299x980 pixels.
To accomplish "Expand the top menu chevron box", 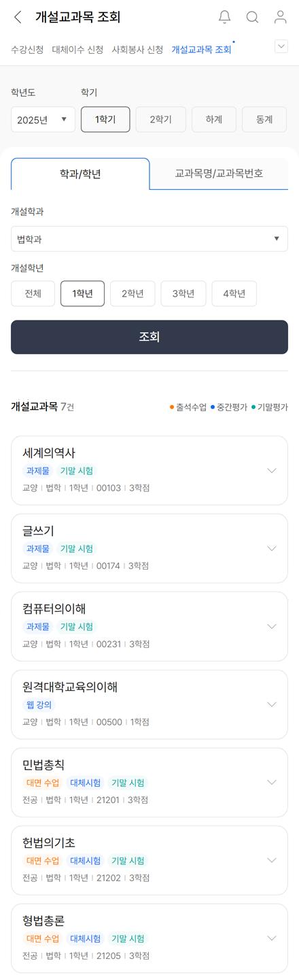I will point(281,46).
